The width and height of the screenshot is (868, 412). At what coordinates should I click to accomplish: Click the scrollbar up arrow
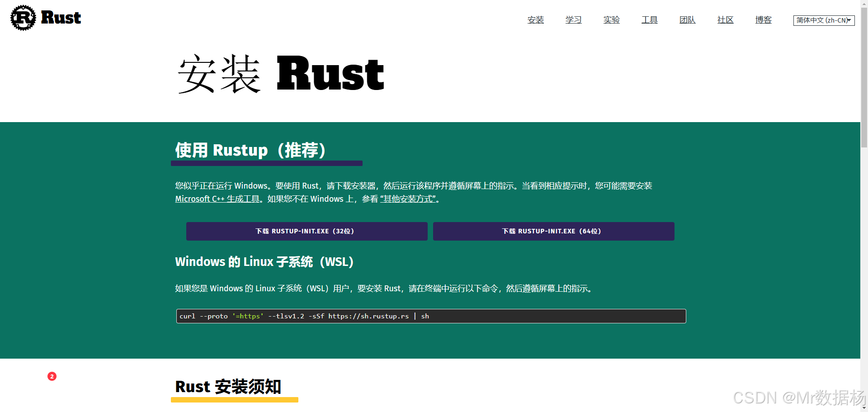pos(864,4)
